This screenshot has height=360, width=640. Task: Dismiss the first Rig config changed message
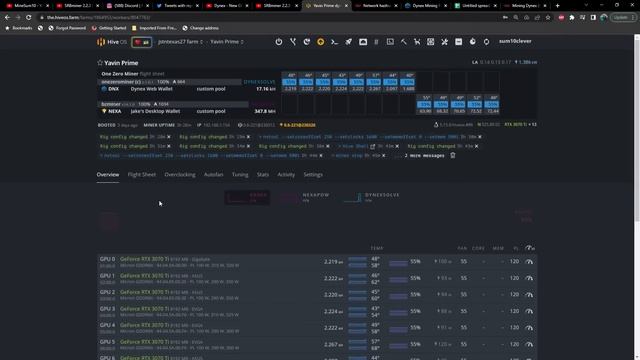point(169,137)
